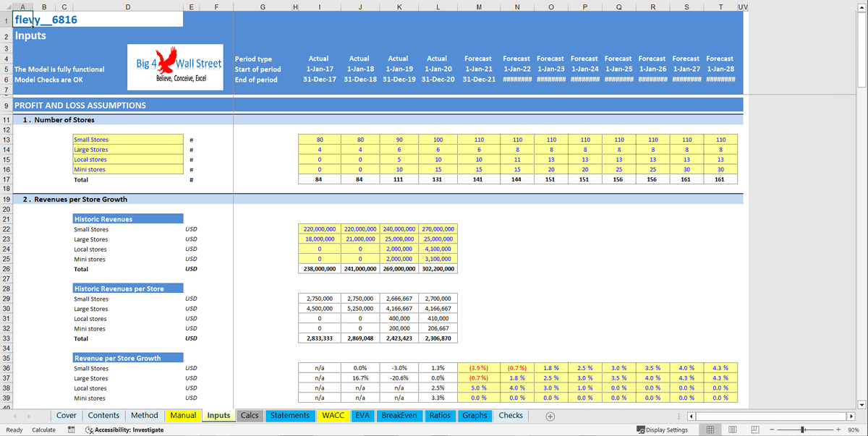
Task: Click the Big 4 Wall Street logo
Action: click(174, 67)
